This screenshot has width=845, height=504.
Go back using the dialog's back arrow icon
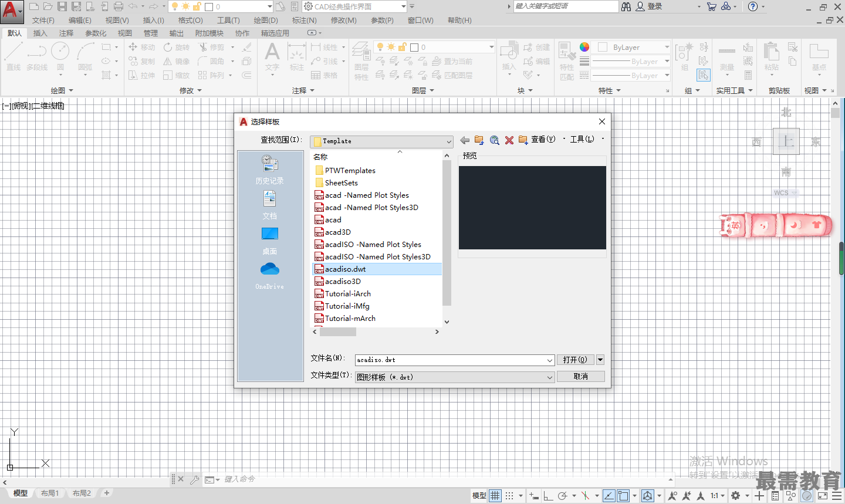click(465, 140)
